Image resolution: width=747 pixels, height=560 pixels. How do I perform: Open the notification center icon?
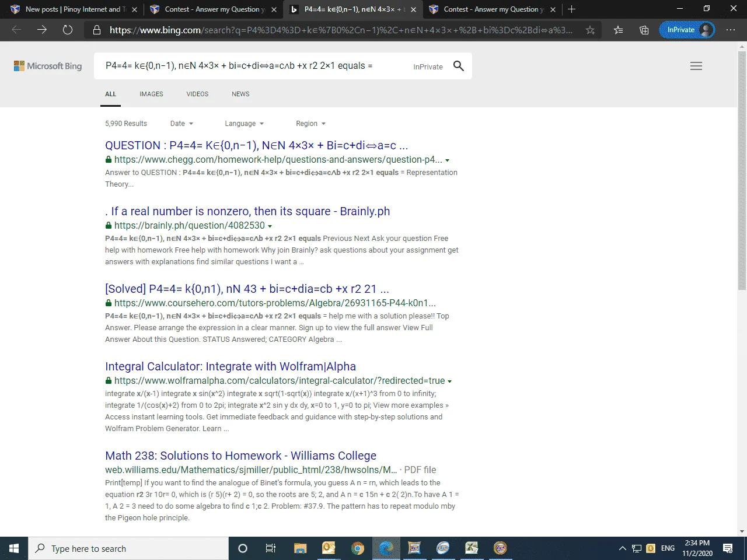[x=728, y=548]
